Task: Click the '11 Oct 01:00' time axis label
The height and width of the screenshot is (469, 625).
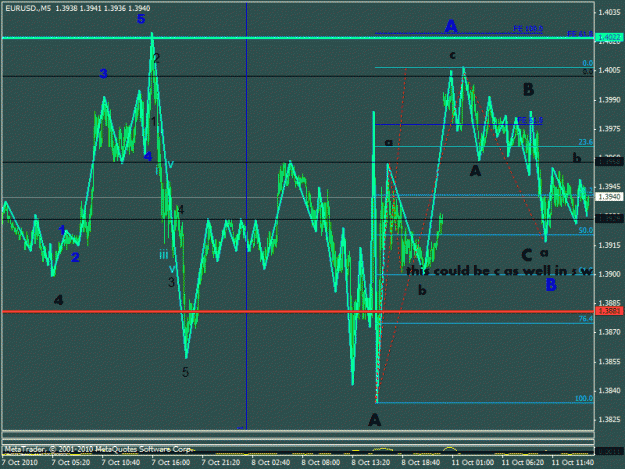Action: point(472,462)
